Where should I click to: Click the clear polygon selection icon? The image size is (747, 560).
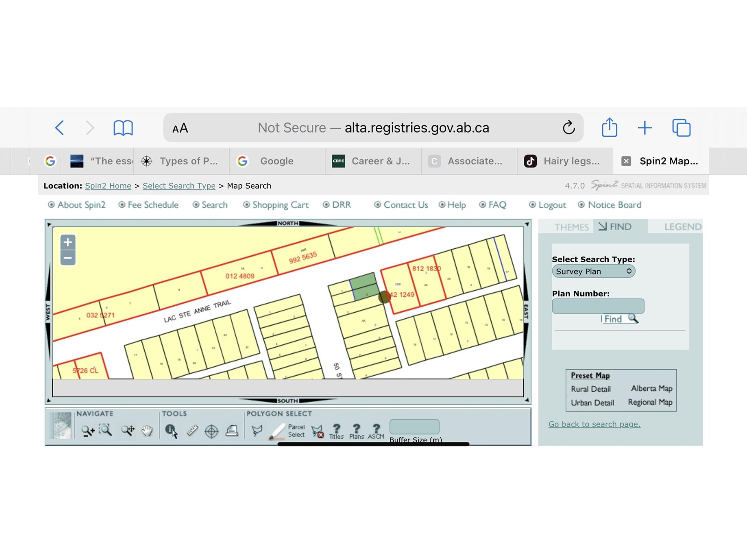coord(317,431)
